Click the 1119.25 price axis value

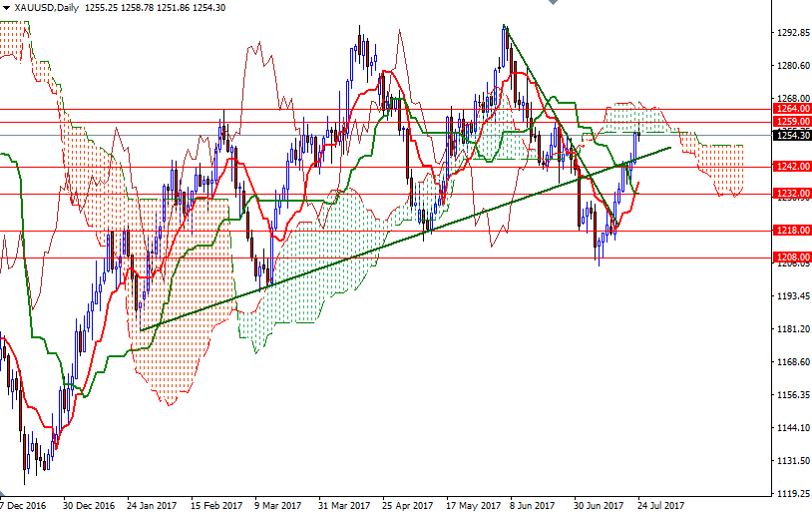[x=793, y=494]
